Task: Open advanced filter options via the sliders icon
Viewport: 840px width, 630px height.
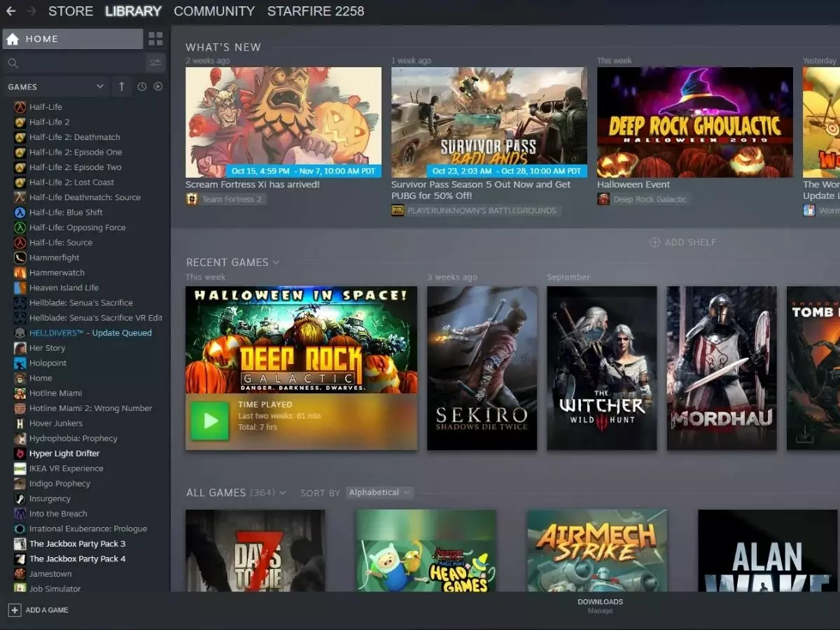Action: 155,62
